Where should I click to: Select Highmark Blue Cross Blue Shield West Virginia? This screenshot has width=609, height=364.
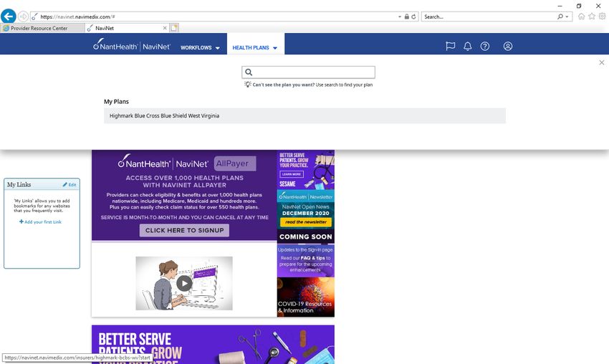[304, 116]
